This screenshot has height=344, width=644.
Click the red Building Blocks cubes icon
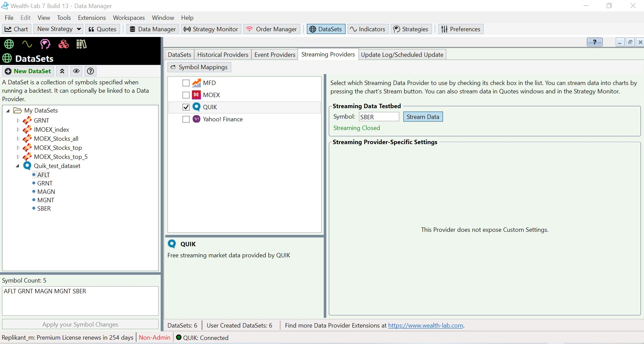coord(63,44)
